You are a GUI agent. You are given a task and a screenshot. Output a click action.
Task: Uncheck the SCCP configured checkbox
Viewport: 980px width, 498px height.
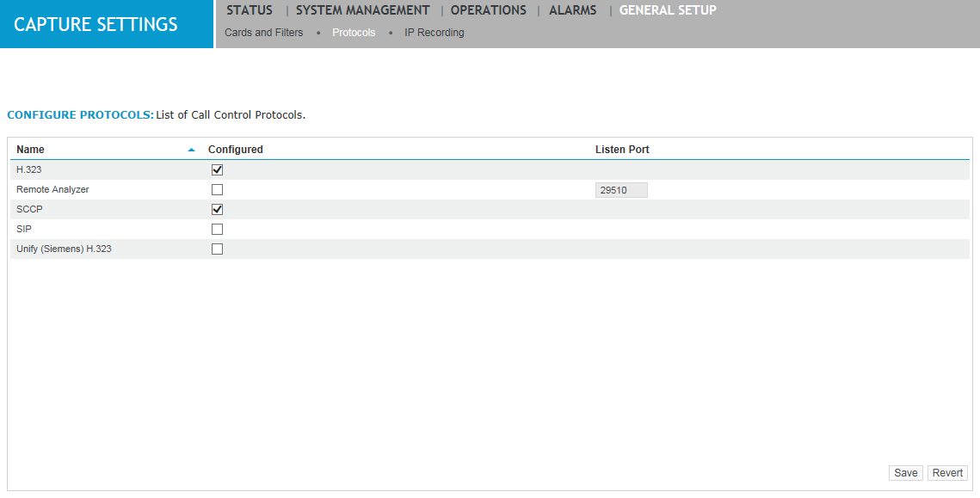[217, 209]
